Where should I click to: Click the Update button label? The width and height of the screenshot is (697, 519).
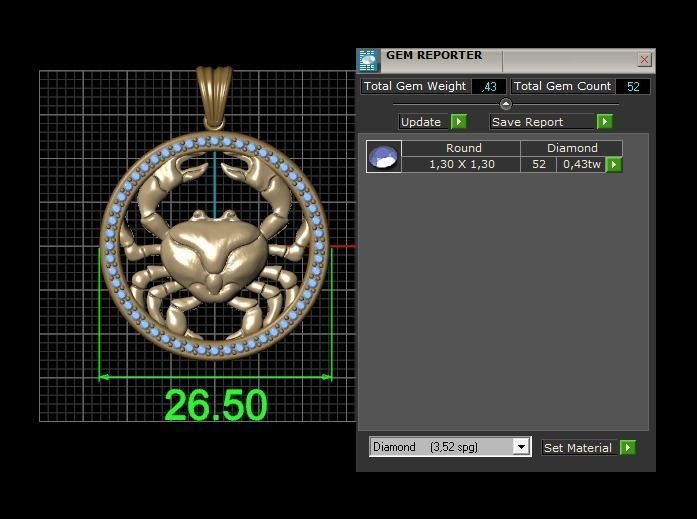pyautogui.click(x=421, y=122)
